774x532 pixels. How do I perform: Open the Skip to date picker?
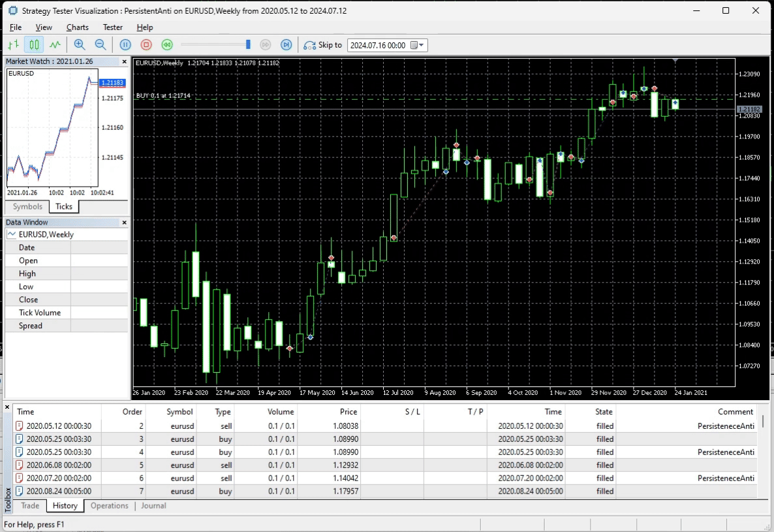click(x=421, y=45)
